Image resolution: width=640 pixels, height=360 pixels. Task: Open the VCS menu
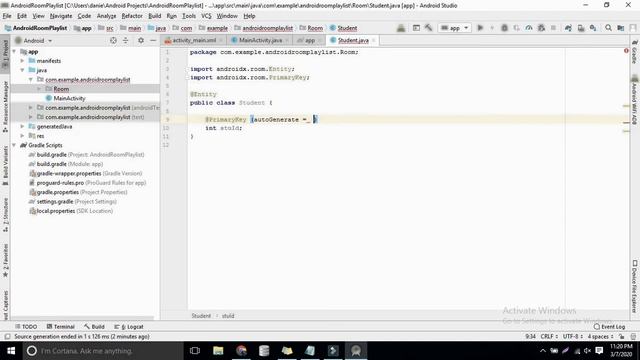(x=206, y=16)
